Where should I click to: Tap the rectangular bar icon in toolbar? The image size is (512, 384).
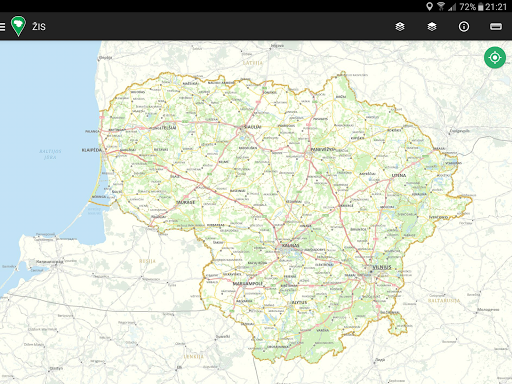click(x=496, y=27)
